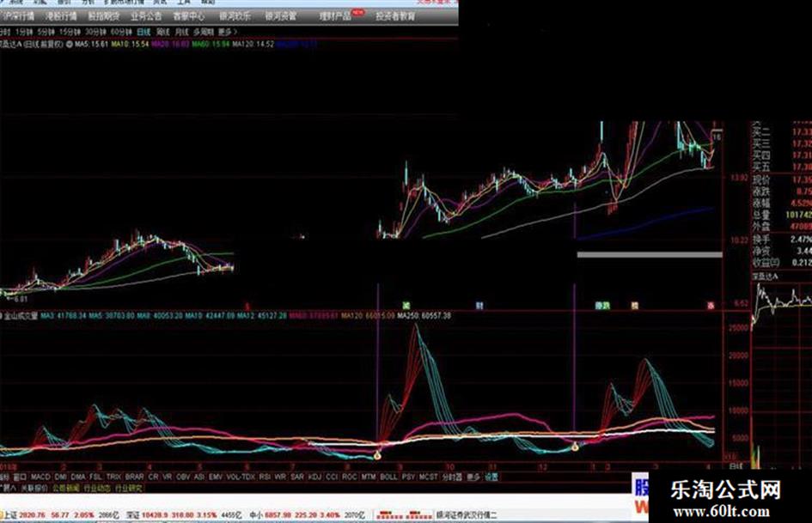Open the 行业动态 bottom tab
This screenshot has width=812, height=523.
[97, 489]
